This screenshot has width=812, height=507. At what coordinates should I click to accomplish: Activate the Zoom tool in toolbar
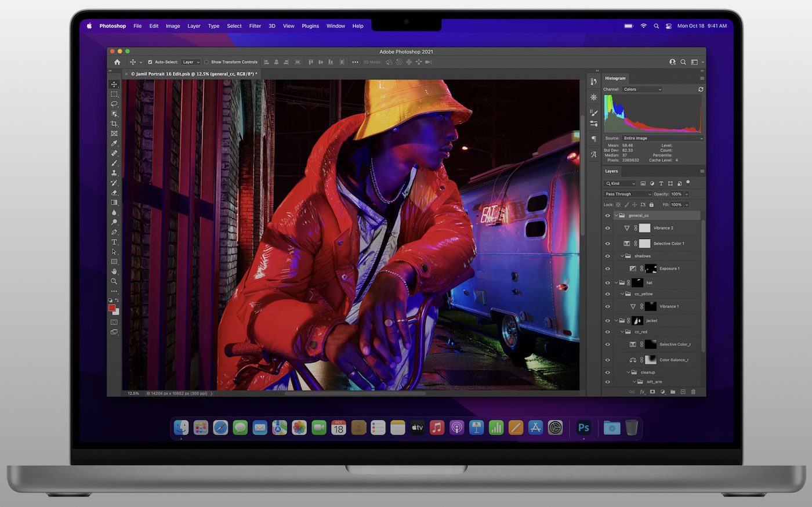[x=114, y=281]
